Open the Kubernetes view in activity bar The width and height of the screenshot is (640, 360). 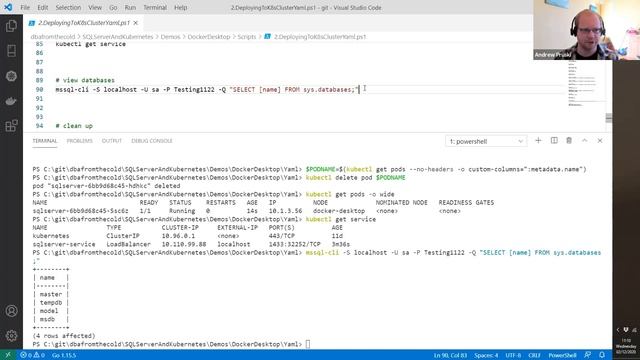(x=11, y=76)
